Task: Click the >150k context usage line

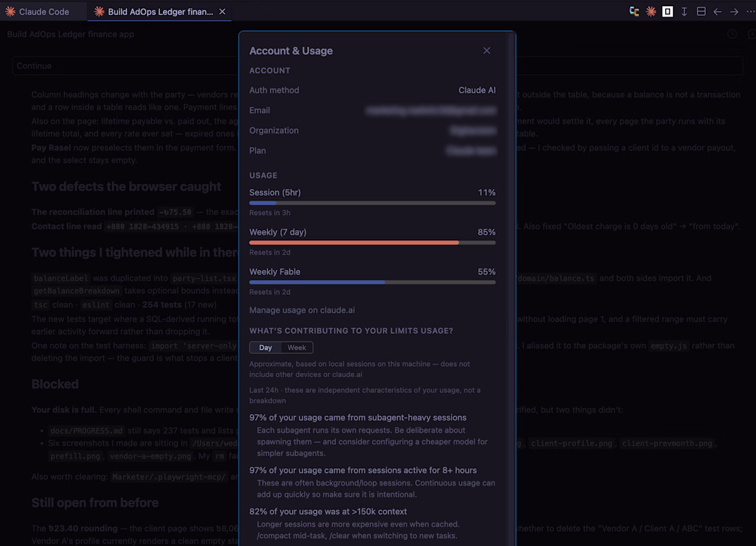Action: [x=328, y=512]
